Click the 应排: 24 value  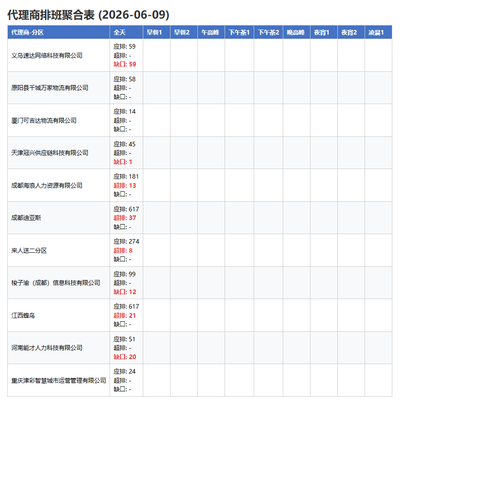pyautogui.click(x=125, y=372)
